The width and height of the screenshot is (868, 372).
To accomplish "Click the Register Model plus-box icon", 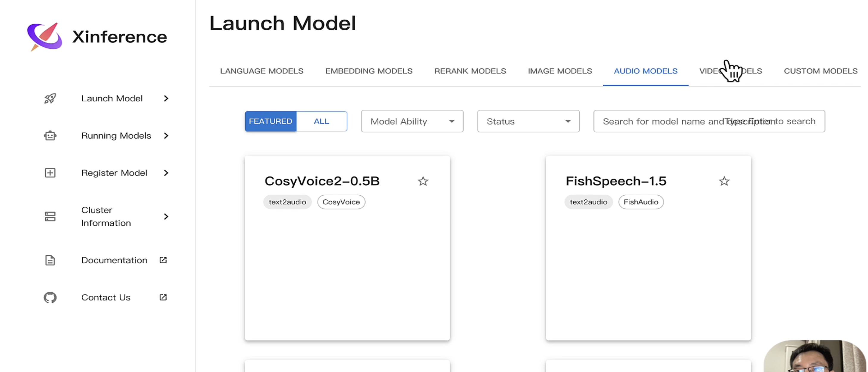I will point(50,173).
